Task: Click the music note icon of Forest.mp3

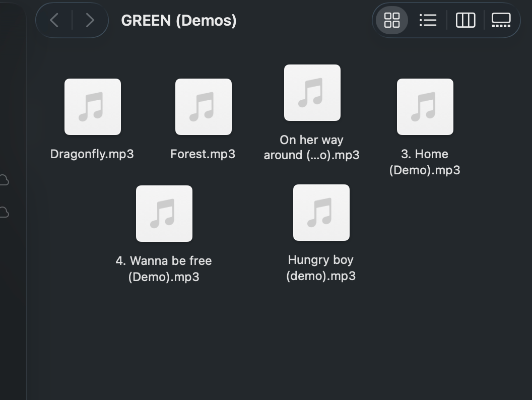Action: click(203, 106)
